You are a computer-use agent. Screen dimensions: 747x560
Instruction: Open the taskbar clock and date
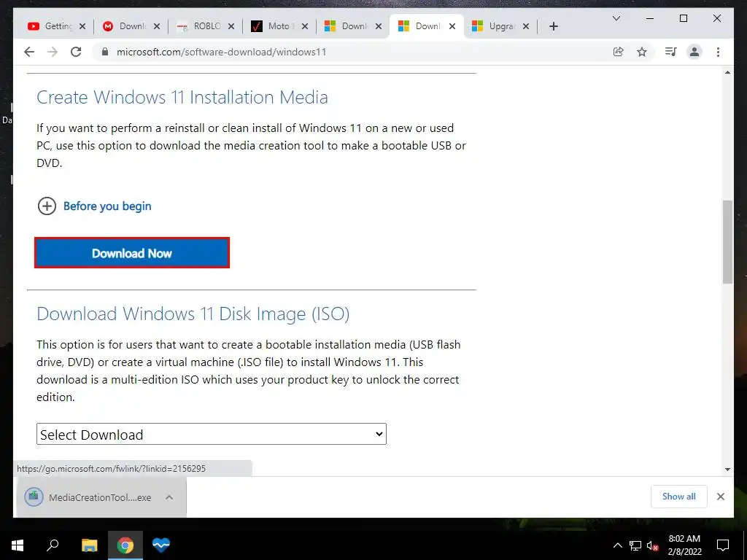point(684,545)
